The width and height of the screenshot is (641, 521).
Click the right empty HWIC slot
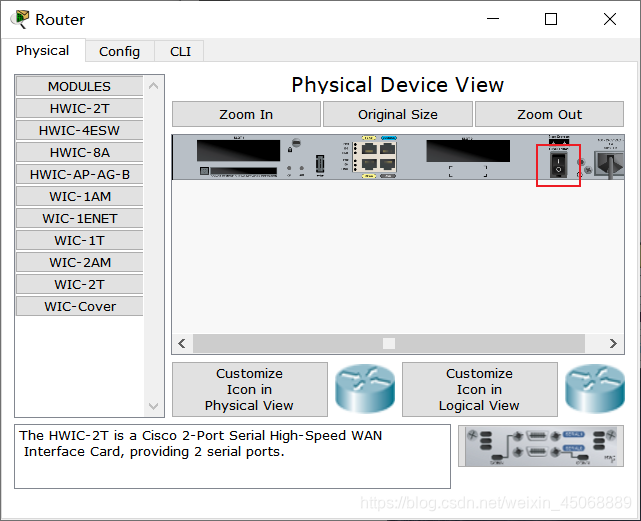[x=468, y=151]
